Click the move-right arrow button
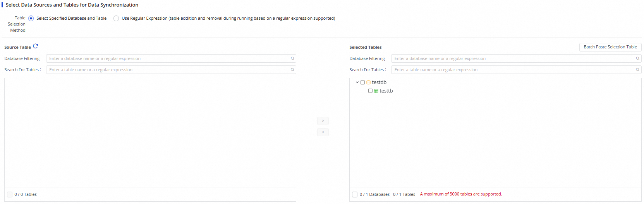The image size is (644, 204). click(x=323, y=121)
